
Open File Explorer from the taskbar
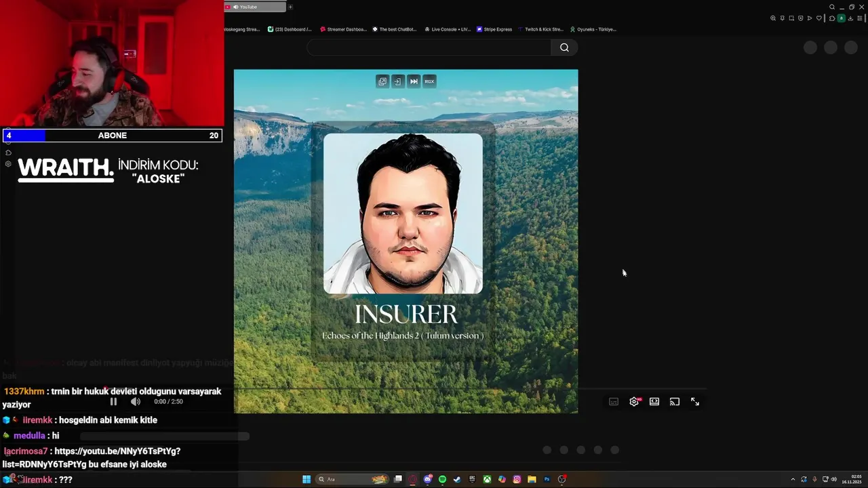(x=532, y=479)
